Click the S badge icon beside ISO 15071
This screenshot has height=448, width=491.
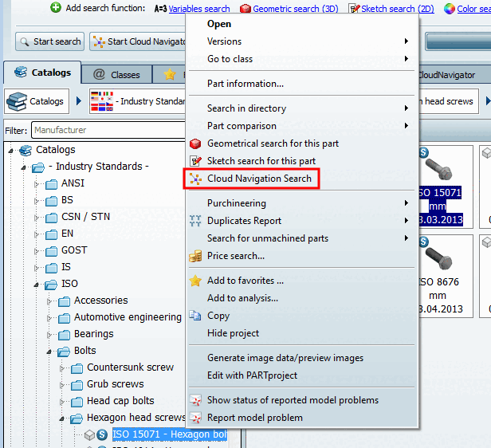(102, 434)
